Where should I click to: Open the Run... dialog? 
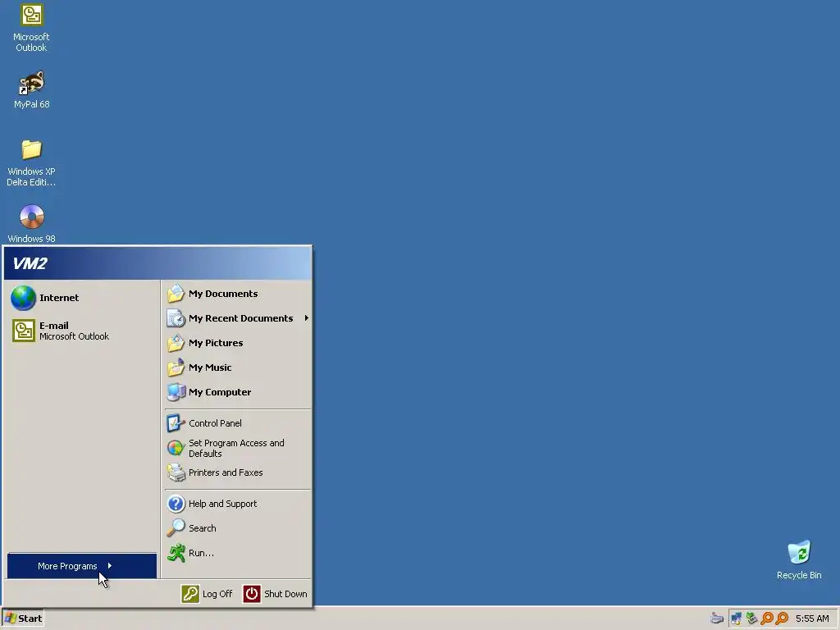pyautogui.click(x=238, y=553)
